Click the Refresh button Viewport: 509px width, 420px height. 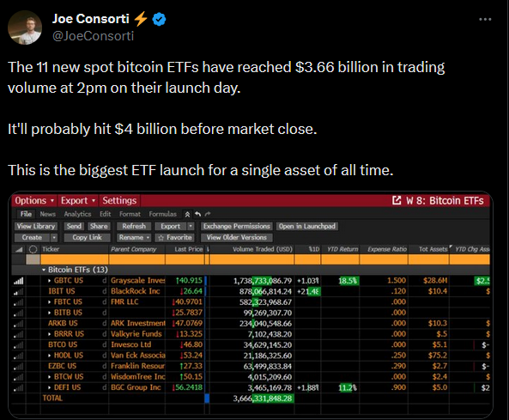pos(134,226)
